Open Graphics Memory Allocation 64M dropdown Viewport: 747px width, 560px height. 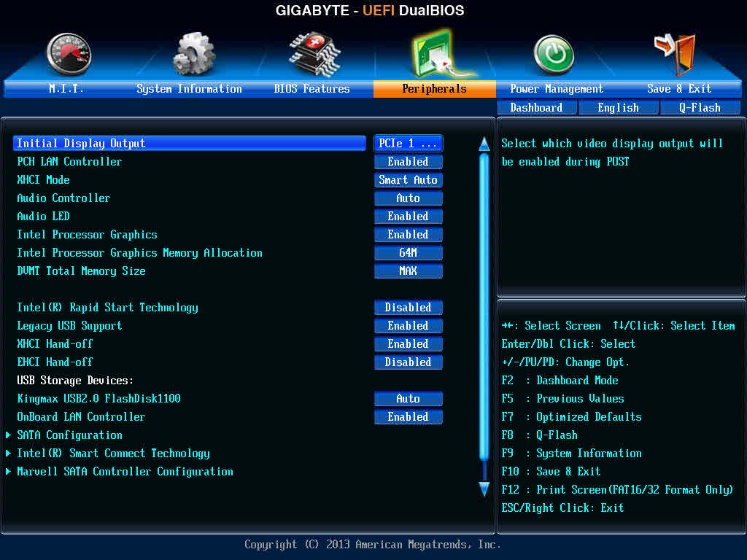click(409, 253)
